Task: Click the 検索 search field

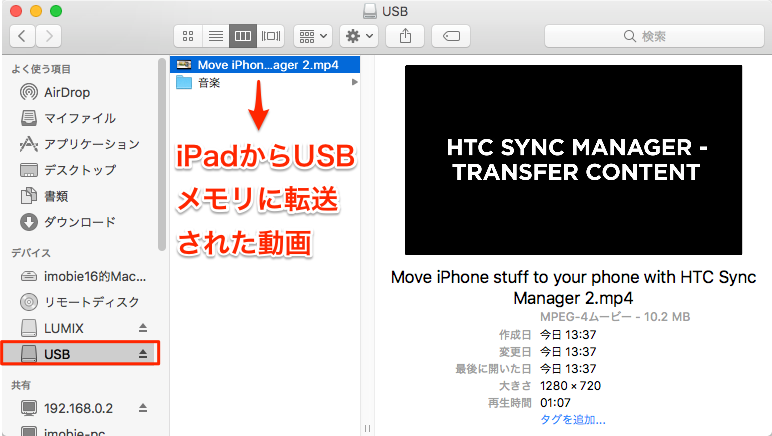Action: tap(654, 36)
